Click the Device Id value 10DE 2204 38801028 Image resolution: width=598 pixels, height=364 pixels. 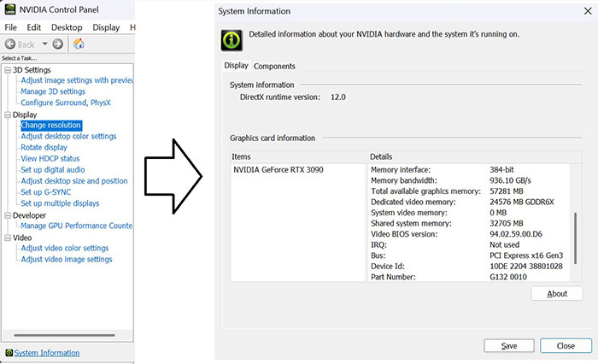(x=526, y=266)
